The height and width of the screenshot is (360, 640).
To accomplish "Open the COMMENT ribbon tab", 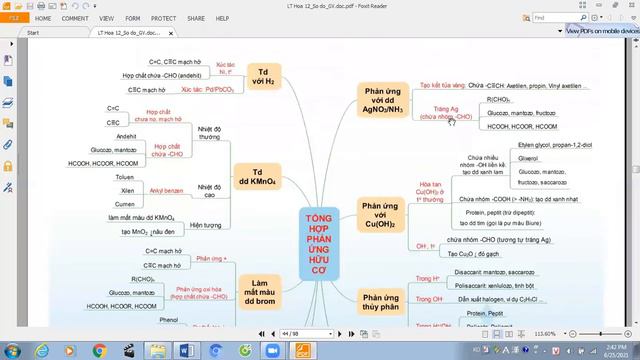I will pyautogui.click(x=75, y=18).
